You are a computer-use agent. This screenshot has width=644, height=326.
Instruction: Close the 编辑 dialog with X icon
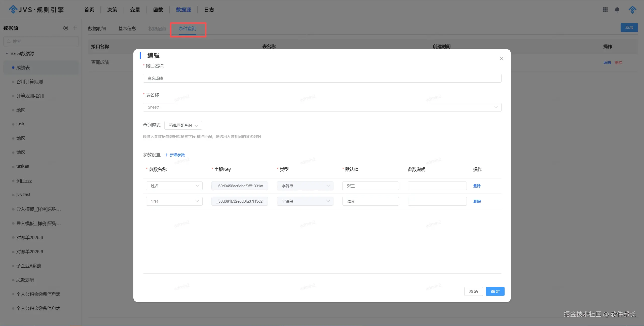502,59
